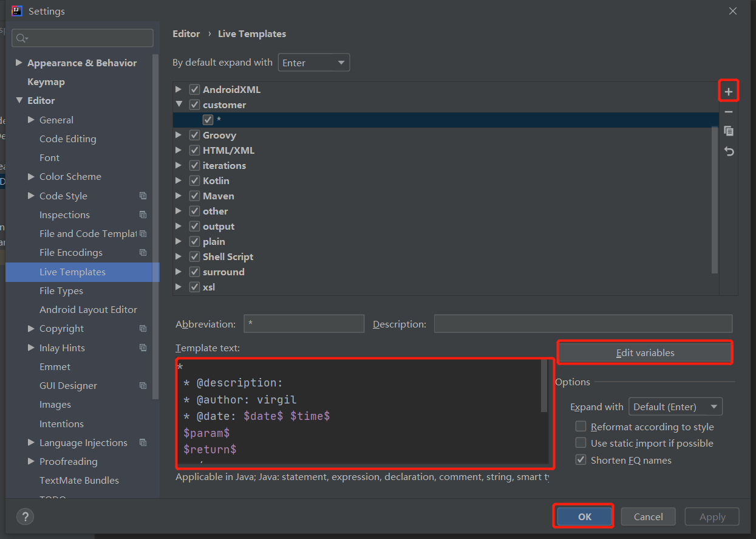Confirm changes with the OK button
756x539 pixels.
[583, 516]
